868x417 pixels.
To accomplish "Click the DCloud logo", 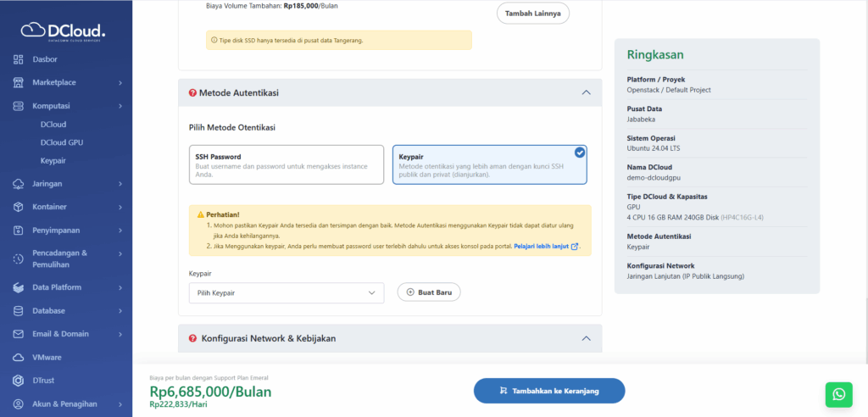I will [64, 31].
